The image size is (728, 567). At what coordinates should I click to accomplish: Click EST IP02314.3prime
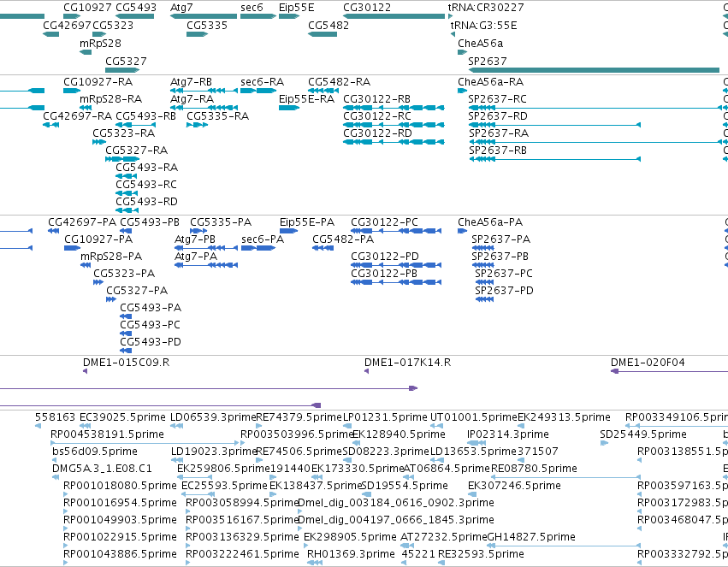coord(476,443)
